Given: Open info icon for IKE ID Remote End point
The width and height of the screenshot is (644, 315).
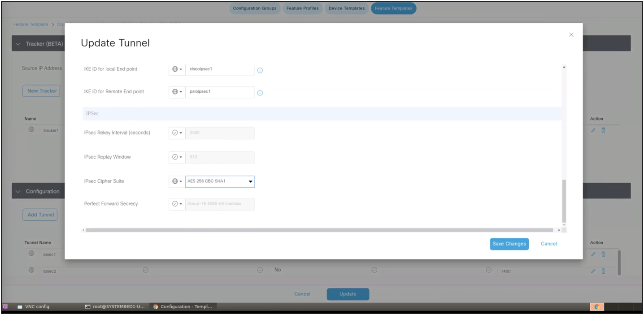Looking at the screenshot, I should coord(260,93).
